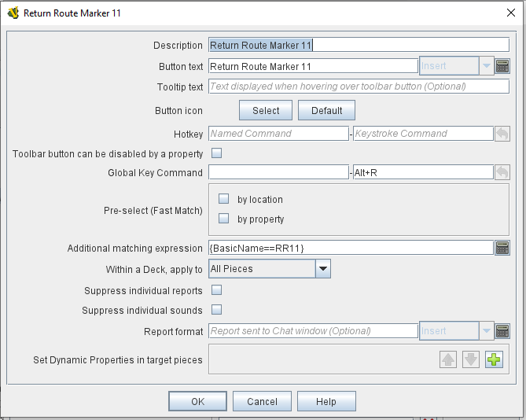Image resolution: width=526 pixels, height=420 pixels.
Task: Check the by location pre-select option
Action: [x=224, y=199]
